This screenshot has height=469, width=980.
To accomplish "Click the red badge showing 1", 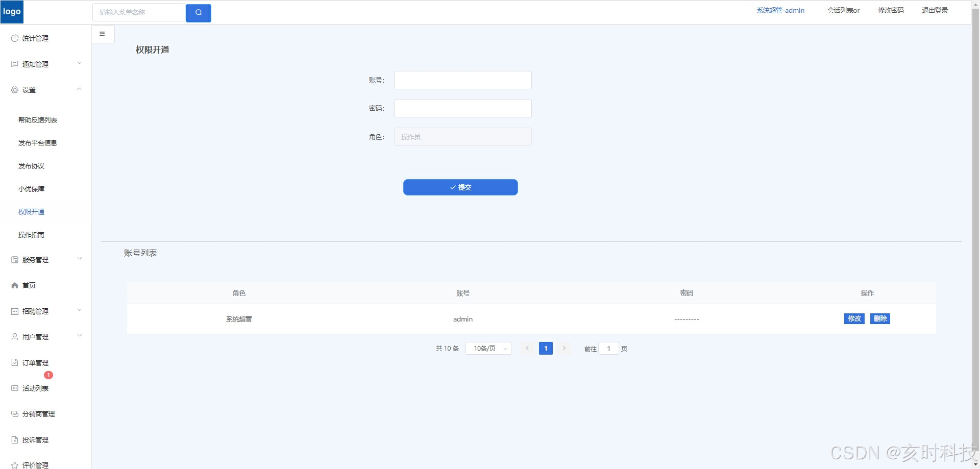I will click(x=48, y=375).
